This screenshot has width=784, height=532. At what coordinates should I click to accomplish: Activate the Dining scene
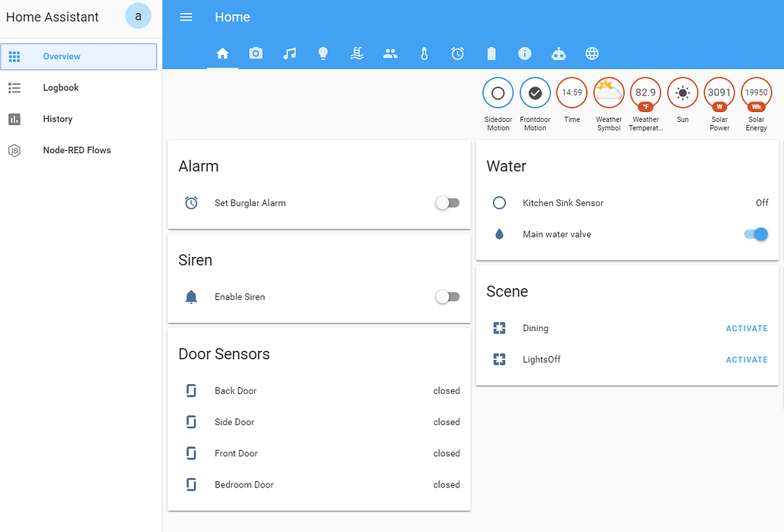(x=747, y=328)
